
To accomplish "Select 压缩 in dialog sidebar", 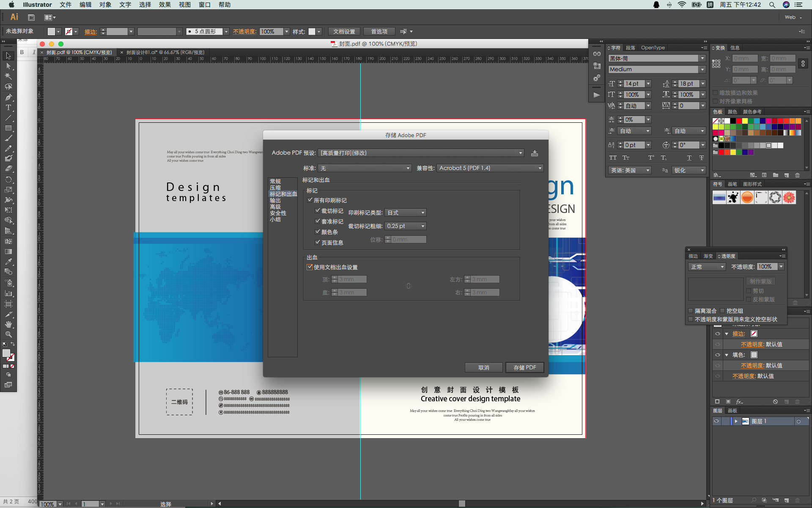I will [275, 188].
